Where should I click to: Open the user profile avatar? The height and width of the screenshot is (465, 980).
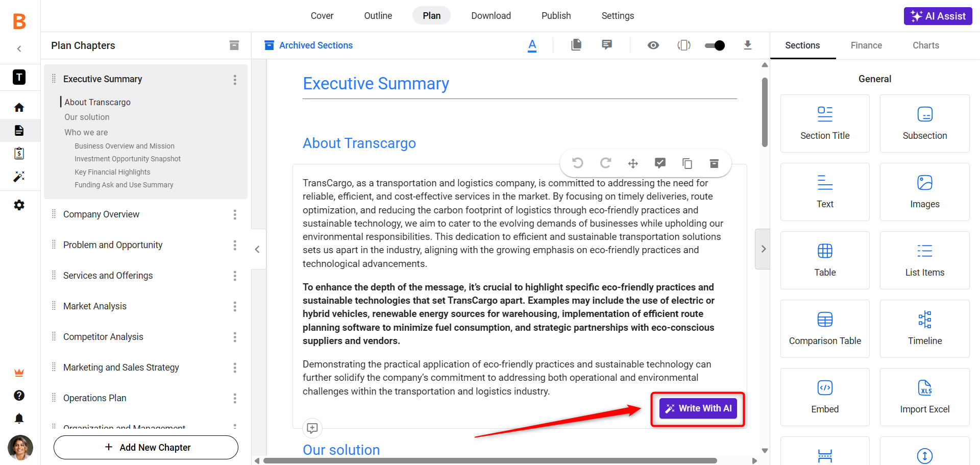click(x=20, y=448)
